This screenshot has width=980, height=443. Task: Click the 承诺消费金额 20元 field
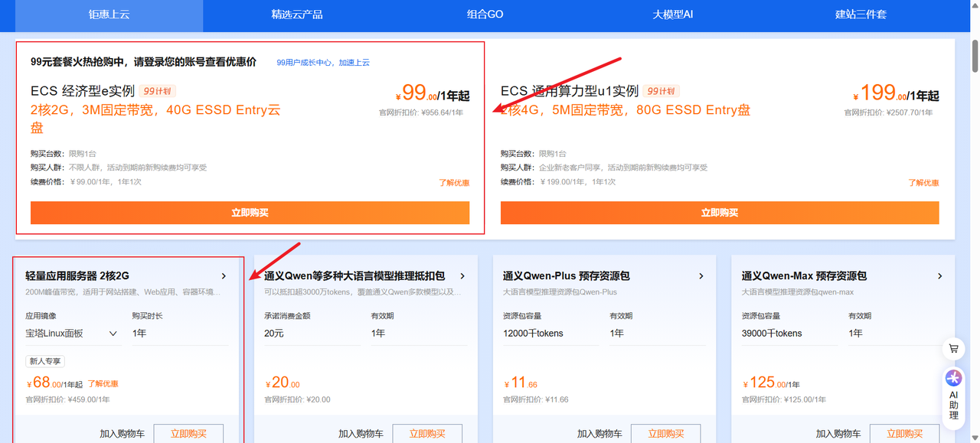[x=312, y=334]
